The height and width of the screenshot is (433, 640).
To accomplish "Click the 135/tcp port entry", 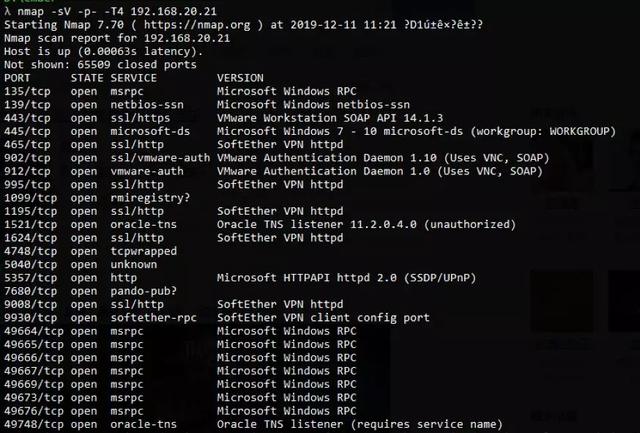I will coord(27,90).
